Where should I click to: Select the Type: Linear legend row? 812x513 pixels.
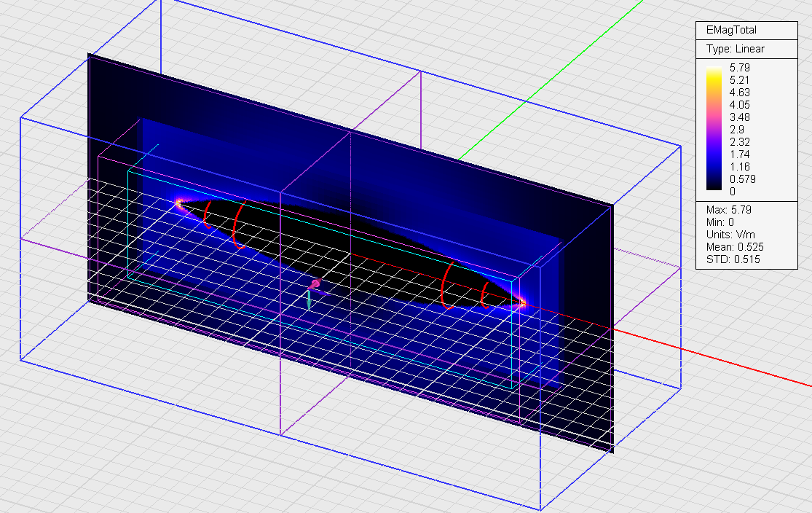coord(736,49)
